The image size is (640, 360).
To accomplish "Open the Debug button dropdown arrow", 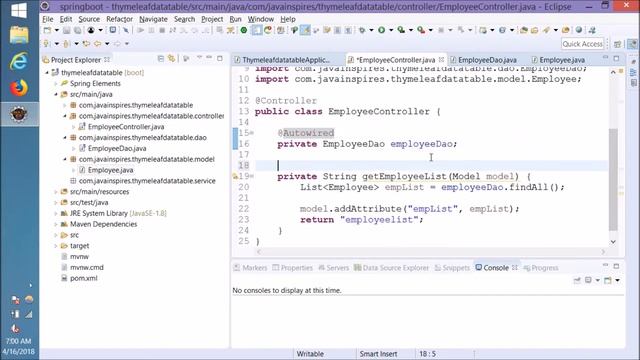I will 371,30.
